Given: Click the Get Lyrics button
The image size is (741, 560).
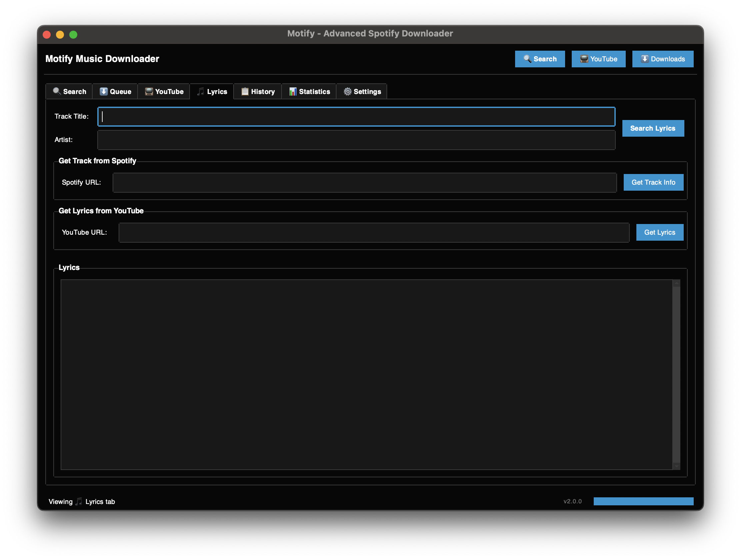Looking at the screenshot, I should [660, 232].
